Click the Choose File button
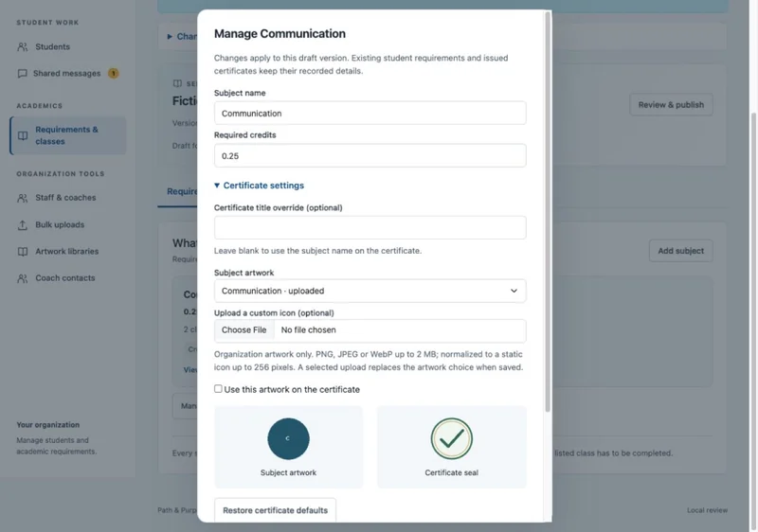The height and width of the screenshot is (532, 758). [x=244, y=330]
